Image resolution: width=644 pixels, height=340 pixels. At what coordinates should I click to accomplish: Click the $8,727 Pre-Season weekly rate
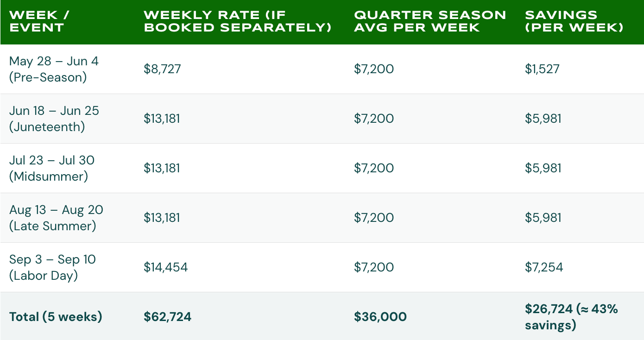pos(162,69)
